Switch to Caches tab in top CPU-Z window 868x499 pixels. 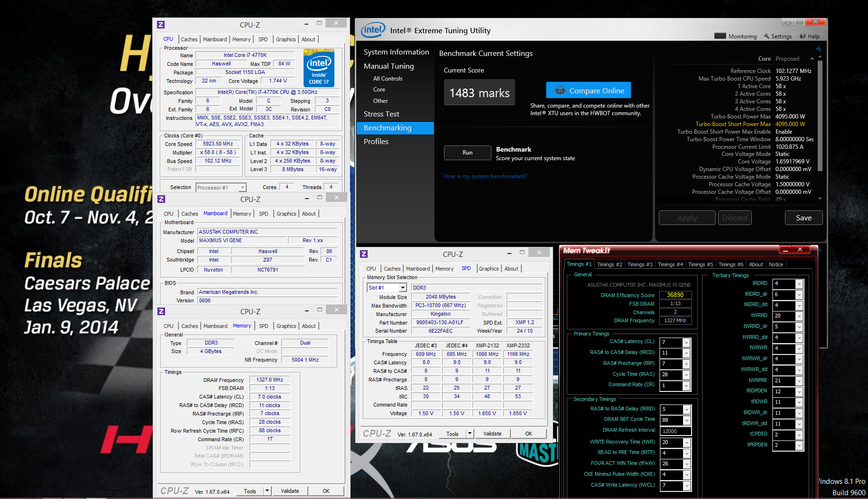click(189, 39)
